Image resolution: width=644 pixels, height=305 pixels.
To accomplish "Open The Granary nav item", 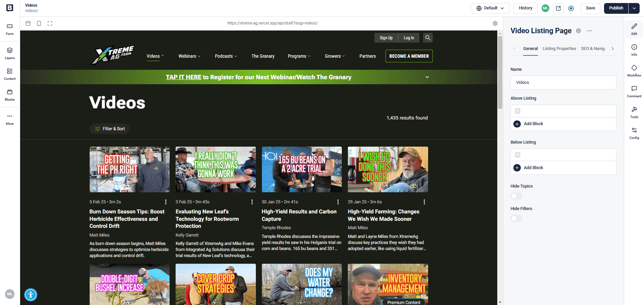I will [x=263, y=56].
